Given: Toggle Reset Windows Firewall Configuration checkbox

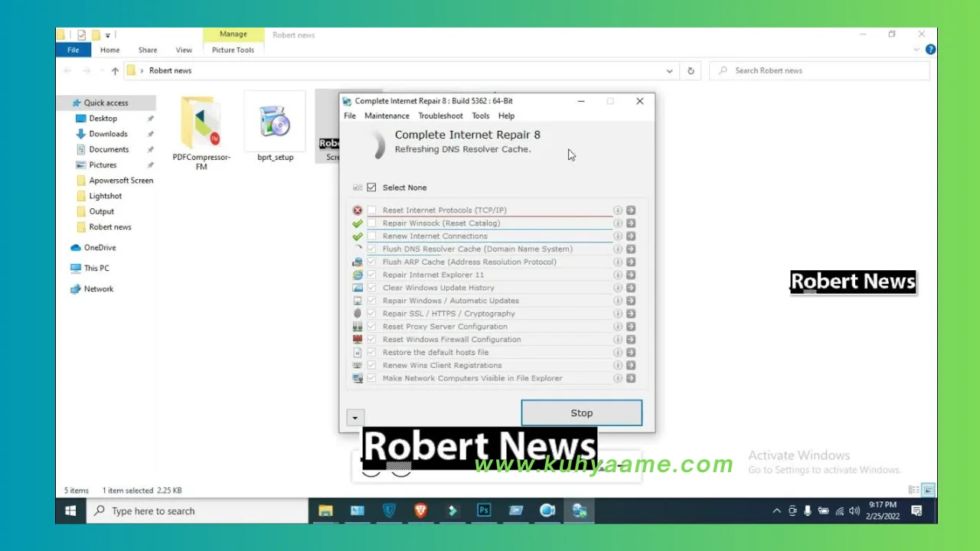Looking at the screenshot, I should [x=371, y=340].
